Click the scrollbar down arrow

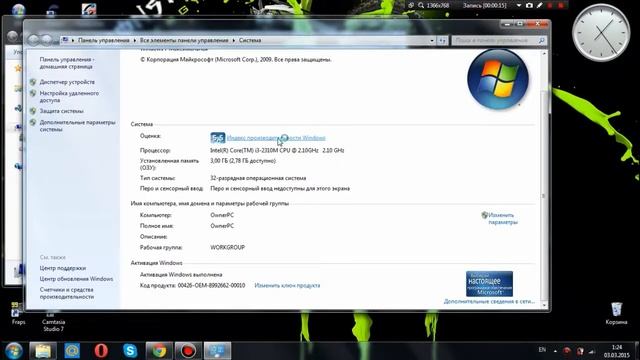pyautogui.click(x=544, y=305)
